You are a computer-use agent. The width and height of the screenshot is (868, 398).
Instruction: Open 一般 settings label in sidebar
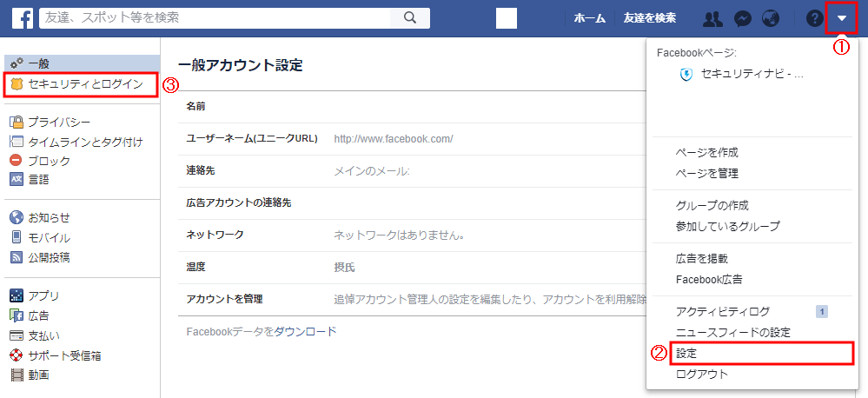click(x=39, y=63)
